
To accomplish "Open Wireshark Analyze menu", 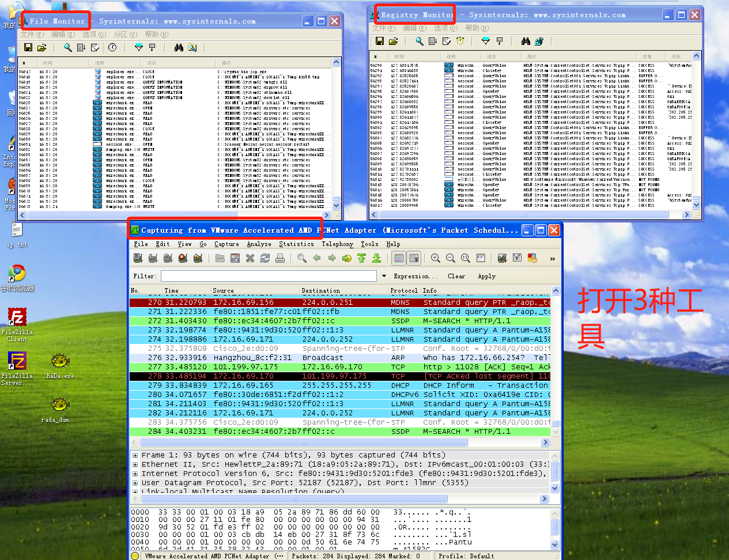I will (259, 244).
